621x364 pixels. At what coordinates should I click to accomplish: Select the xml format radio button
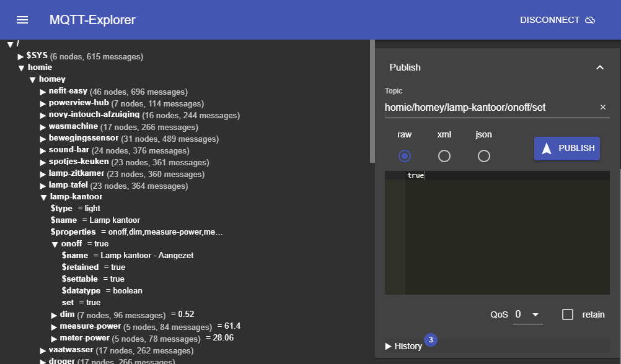point(444,156)
